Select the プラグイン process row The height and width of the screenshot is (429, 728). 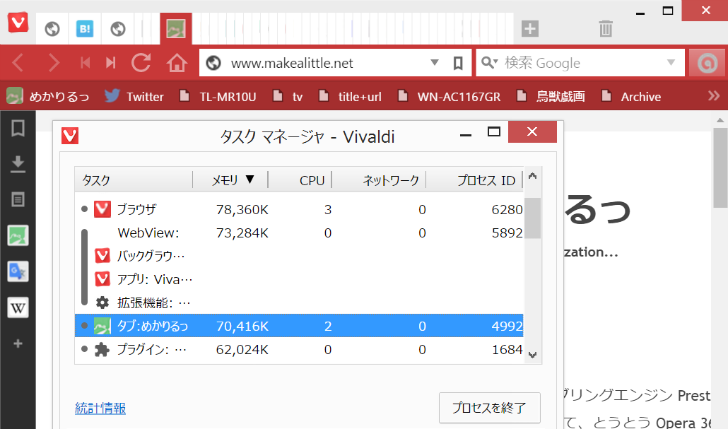[x=299, y=349]
